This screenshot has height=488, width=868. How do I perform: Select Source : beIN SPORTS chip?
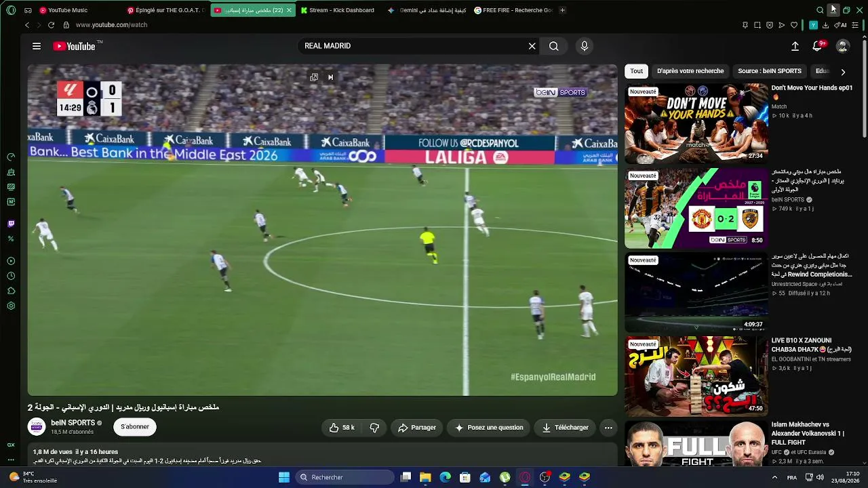click(x=770, y=71)
